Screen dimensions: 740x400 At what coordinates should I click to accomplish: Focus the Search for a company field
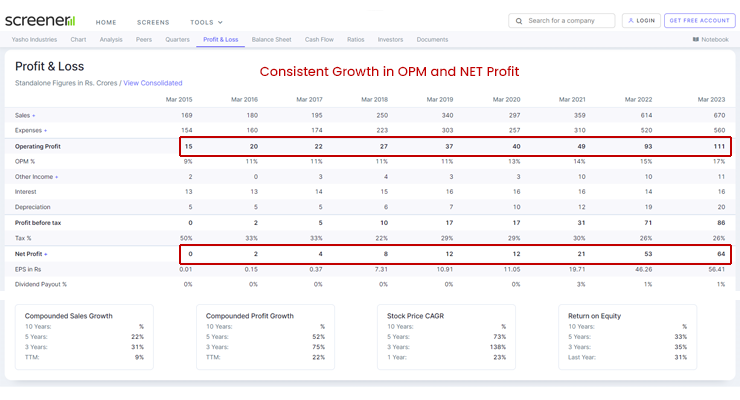pyautogui.click(x=568, y=20)
